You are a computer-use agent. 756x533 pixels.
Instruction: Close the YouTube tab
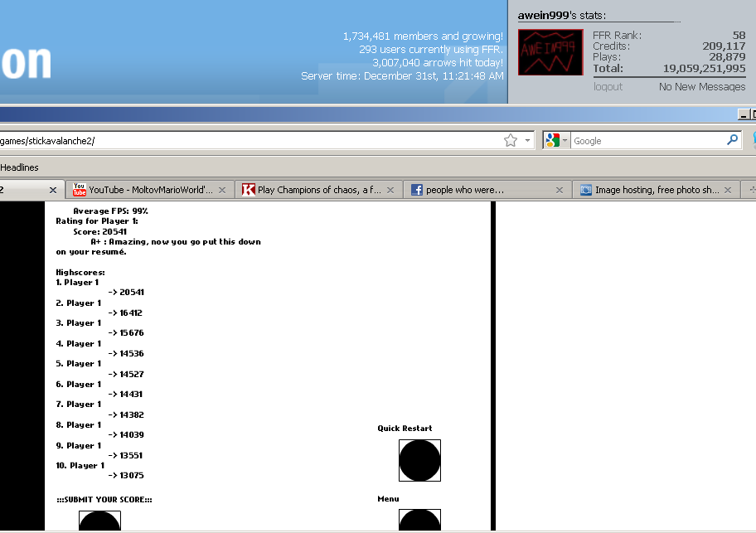click(x=221, y=190)
